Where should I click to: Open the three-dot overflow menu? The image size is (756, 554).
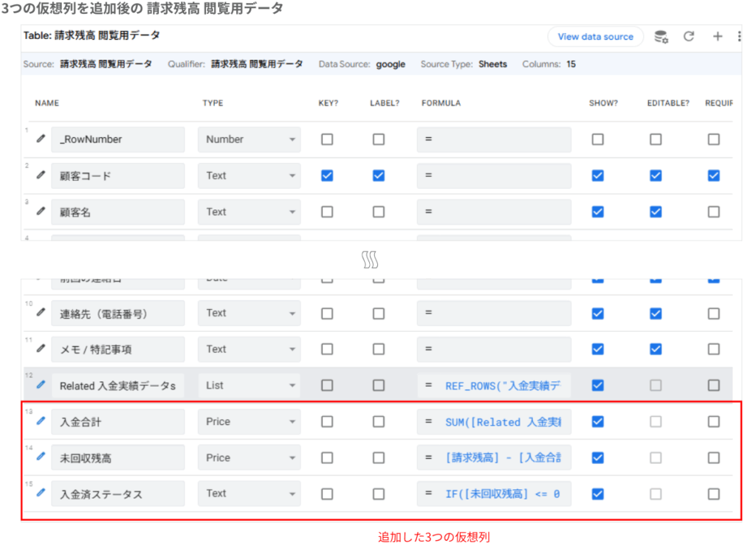(739, 36)
